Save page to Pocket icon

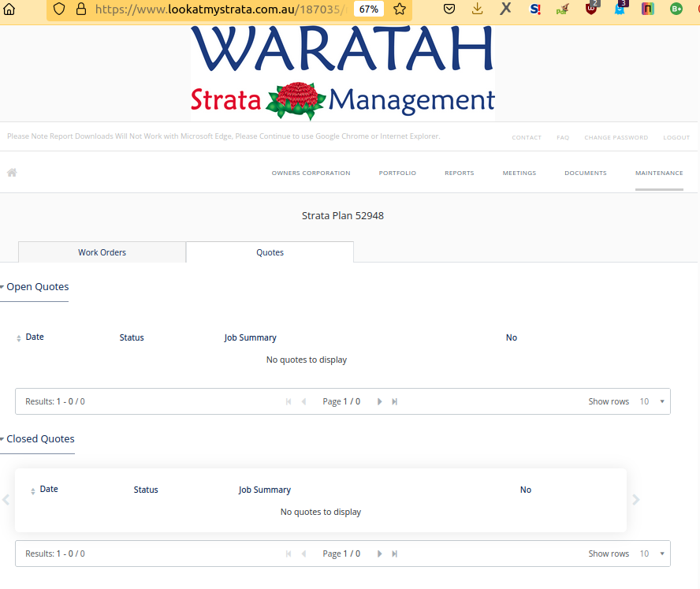[449, 9]
